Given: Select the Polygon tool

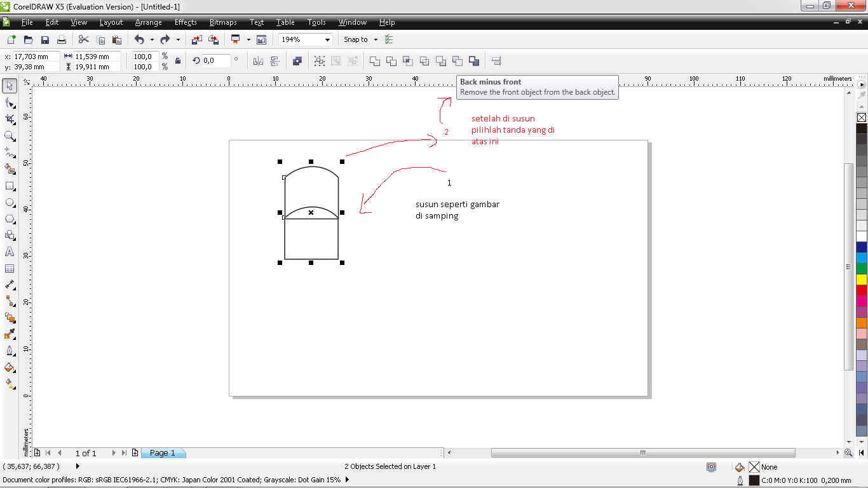Looking at the screenshot, I should 10,219.
